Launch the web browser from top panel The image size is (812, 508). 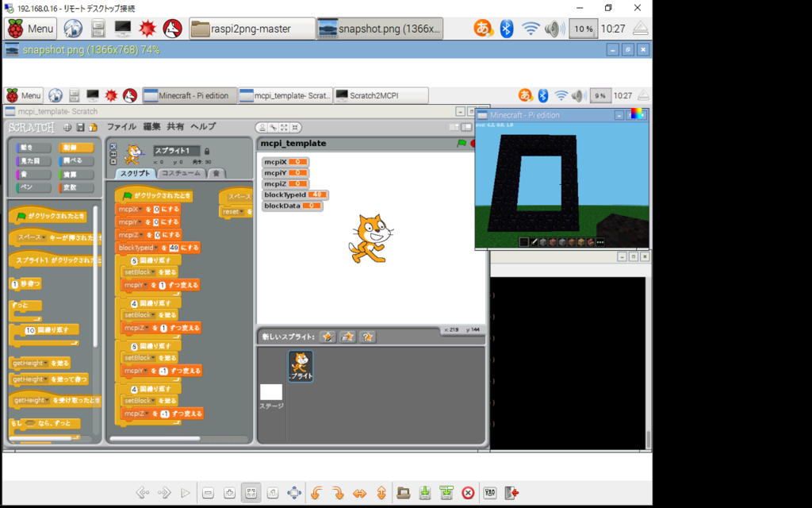click(73, 29)
